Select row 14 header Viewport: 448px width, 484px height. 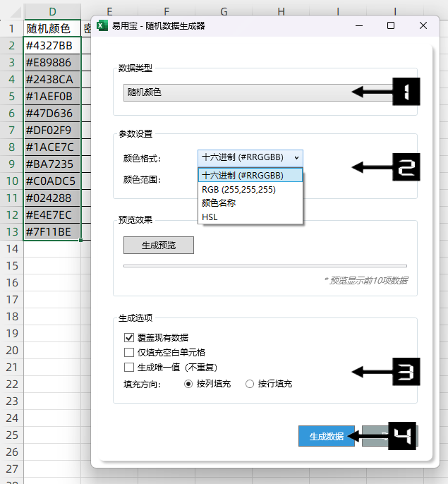11,248
